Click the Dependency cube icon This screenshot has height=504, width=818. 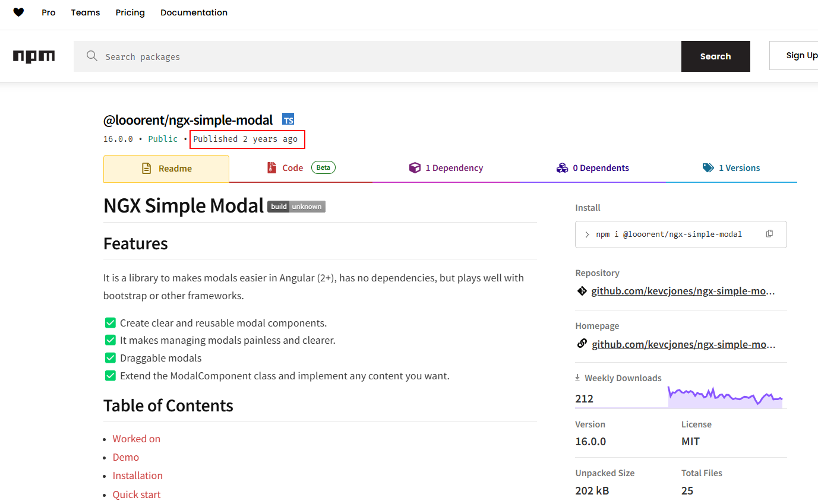point(415,168)
